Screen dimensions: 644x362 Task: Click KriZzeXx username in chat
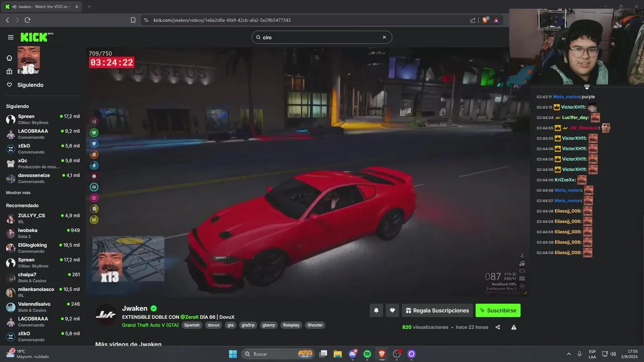(565, 180)
